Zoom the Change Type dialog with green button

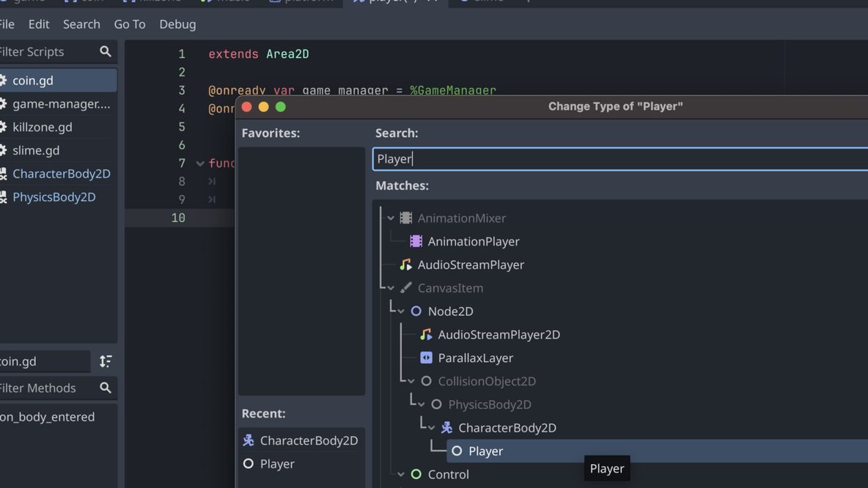pyautogui.click(x=281, y=107)
